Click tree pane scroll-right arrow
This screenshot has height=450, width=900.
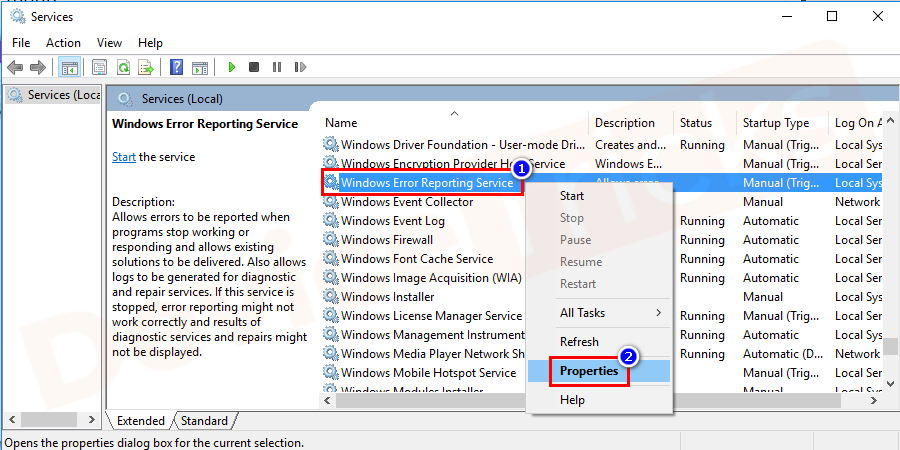coord(92,420)
